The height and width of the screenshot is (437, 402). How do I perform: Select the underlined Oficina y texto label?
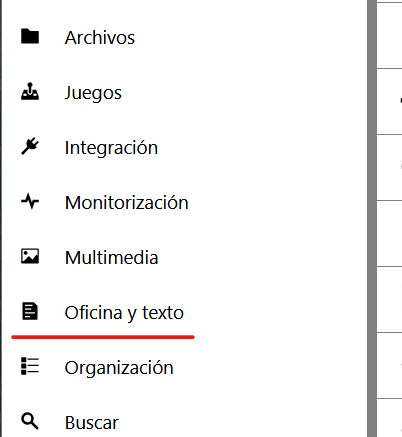[124, 313]
